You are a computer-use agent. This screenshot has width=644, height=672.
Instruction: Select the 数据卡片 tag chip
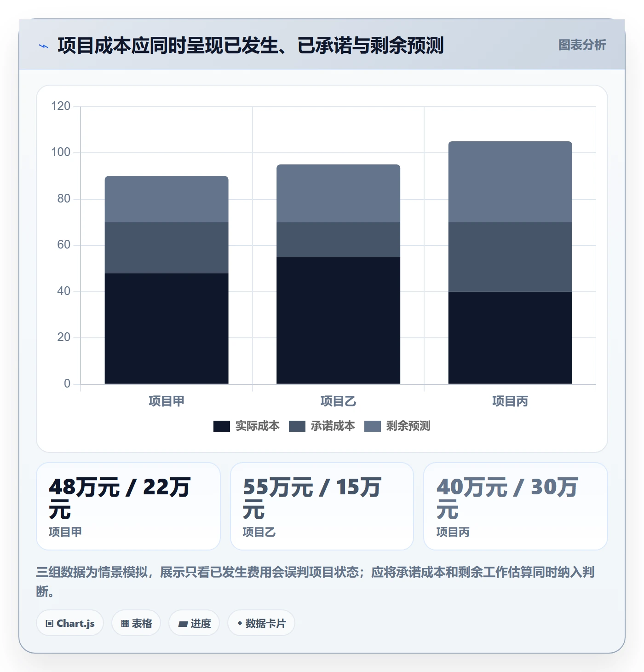(261, 623)
